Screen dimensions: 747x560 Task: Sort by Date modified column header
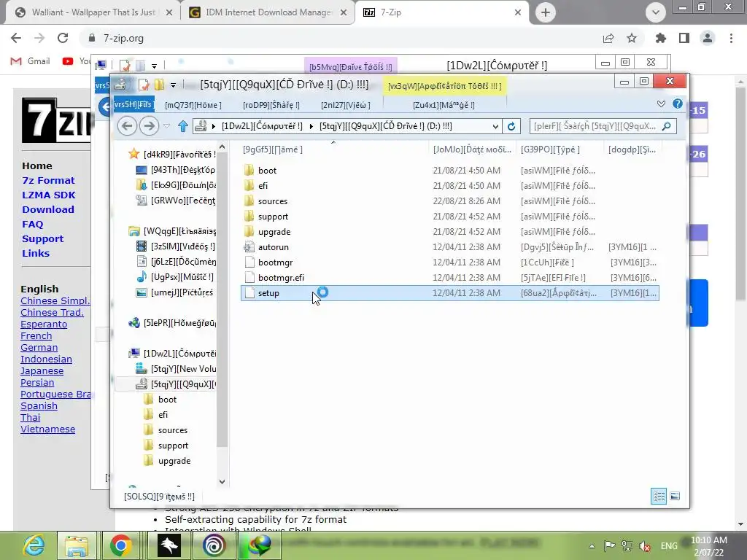472,149
